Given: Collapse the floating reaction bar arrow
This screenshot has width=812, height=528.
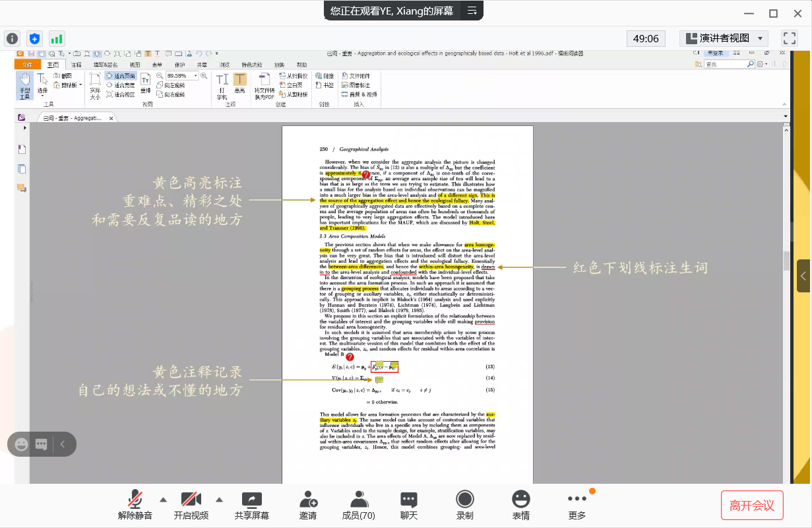Looking at the screenshot, I should 63,444.
